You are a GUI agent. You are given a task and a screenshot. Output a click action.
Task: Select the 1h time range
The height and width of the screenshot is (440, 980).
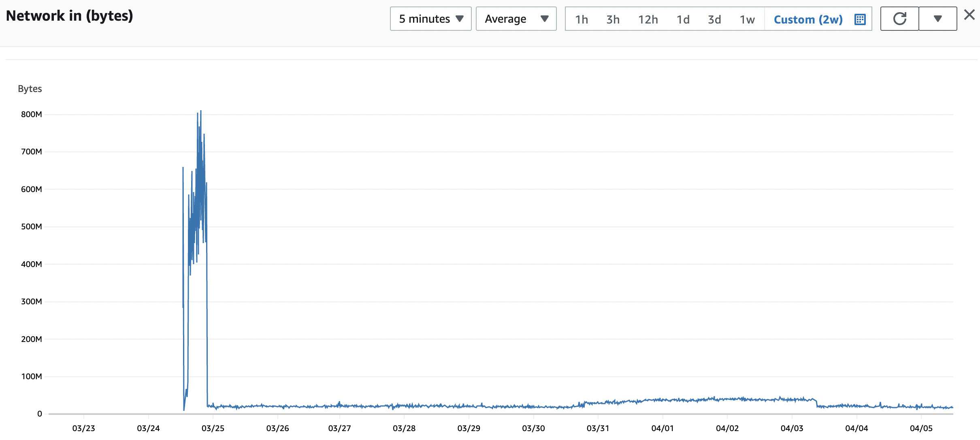click(581, 19)
